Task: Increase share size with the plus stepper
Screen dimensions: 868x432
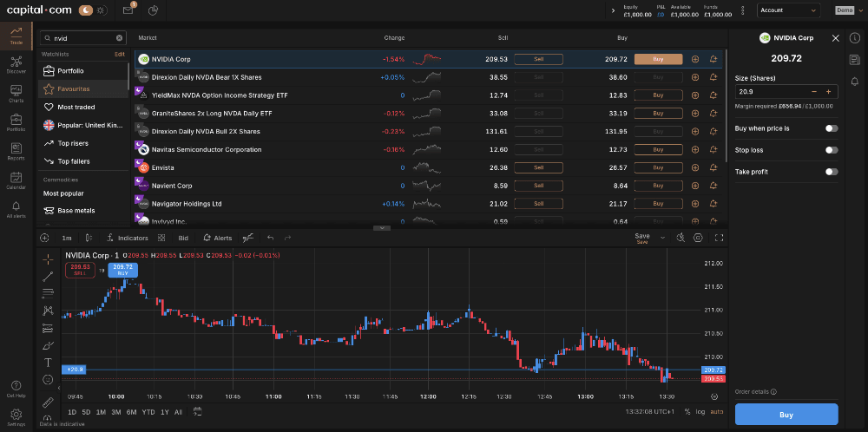Action: click(829, 92)
